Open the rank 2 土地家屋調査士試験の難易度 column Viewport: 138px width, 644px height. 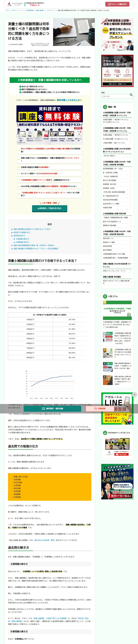[x=117, y=338]
